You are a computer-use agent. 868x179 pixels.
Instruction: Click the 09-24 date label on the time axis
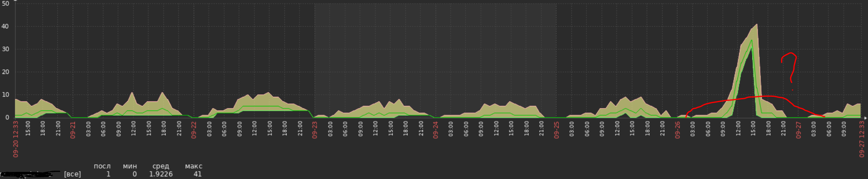click(435, 130)
